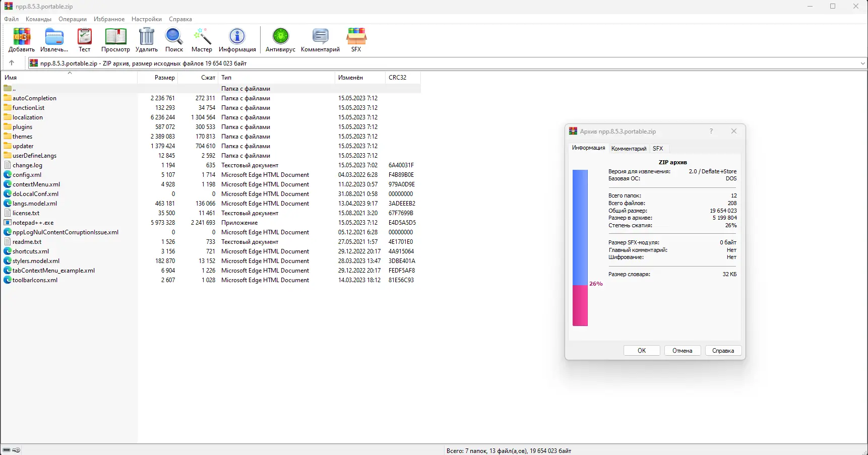Sort by the Тип column header
Viewport: 868px width, 455px height.
point(277,78)
